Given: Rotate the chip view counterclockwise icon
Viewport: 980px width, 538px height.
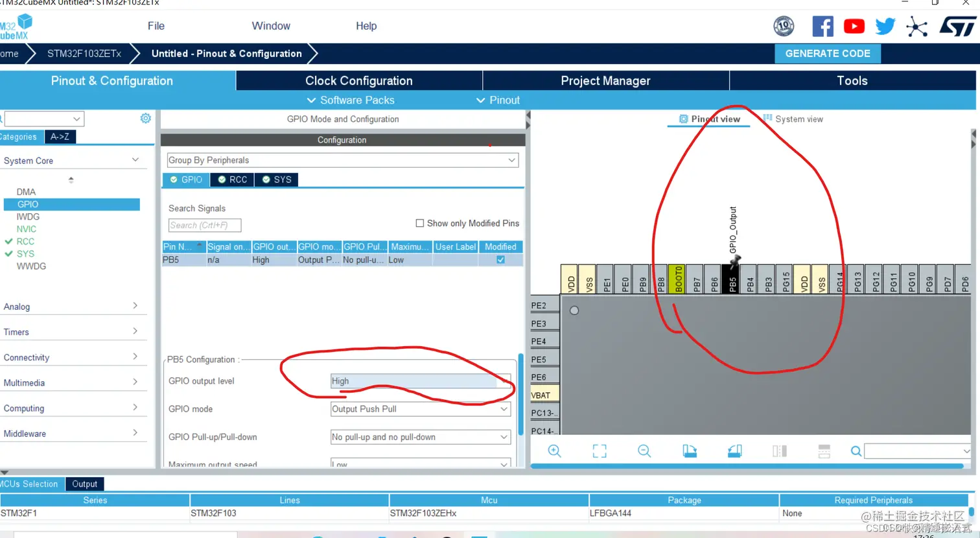Looking at the screenshot, I should [734, 451].
